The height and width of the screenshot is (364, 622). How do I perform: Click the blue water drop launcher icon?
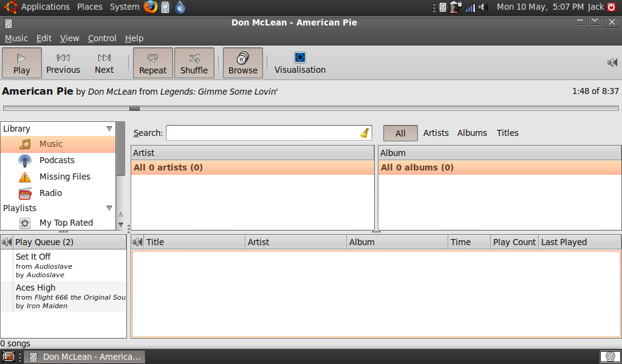click(180, 7)
